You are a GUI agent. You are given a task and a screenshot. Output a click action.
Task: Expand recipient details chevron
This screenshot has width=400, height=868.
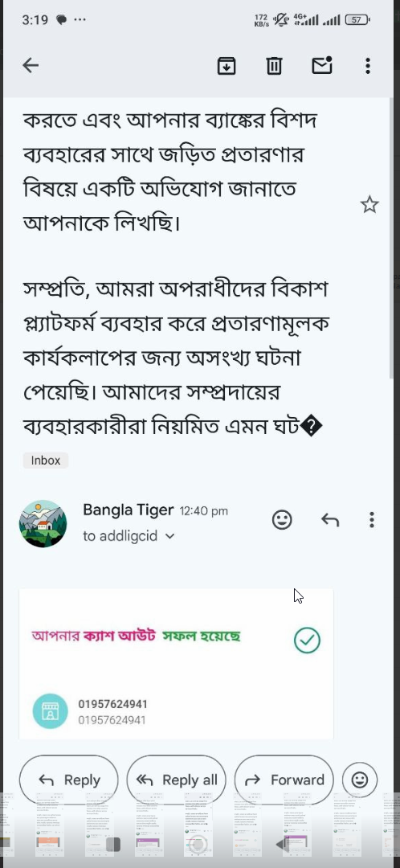tap(169, 536)
